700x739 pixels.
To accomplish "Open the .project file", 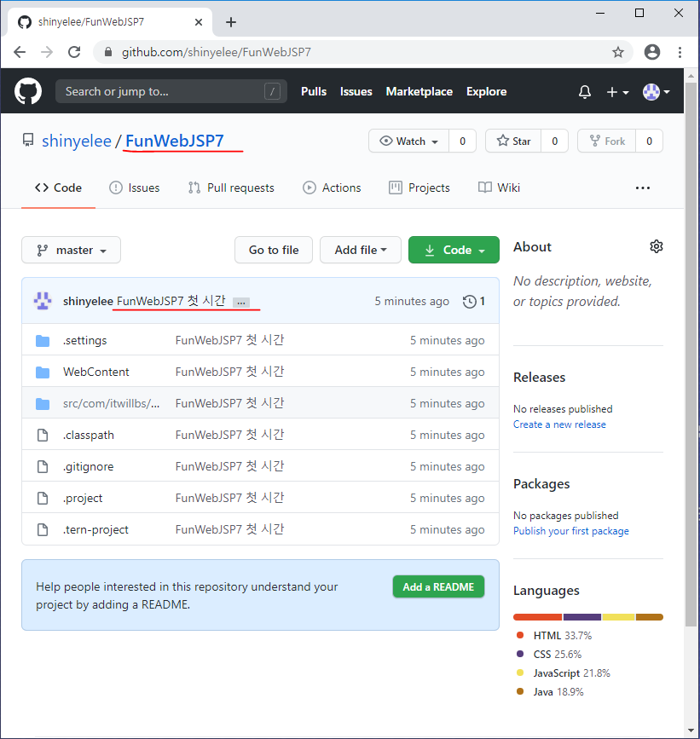I will pyautogui.click(x=83, y=498).
